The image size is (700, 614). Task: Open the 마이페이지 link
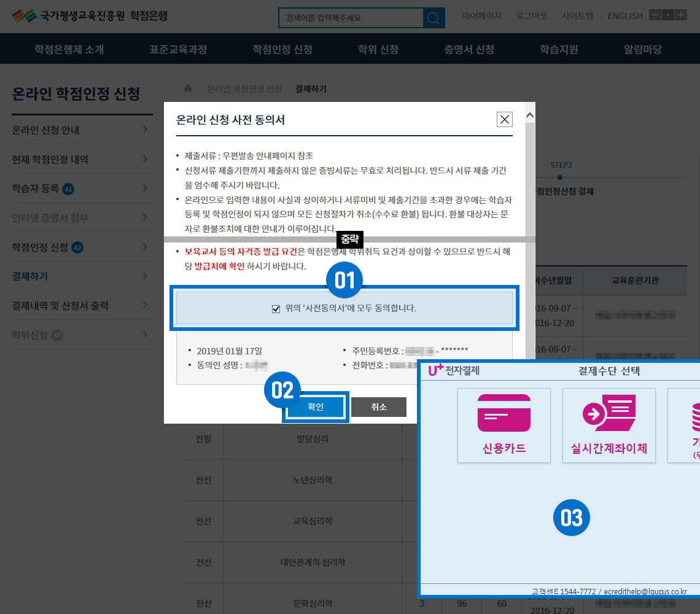pyautogui.click(x=481, y=16)
